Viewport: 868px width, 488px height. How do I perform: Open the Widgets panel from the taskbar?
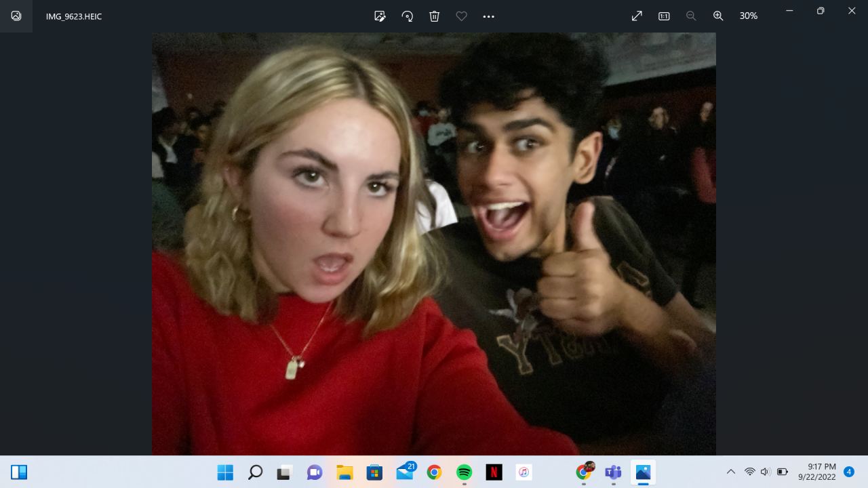point(19,472)
